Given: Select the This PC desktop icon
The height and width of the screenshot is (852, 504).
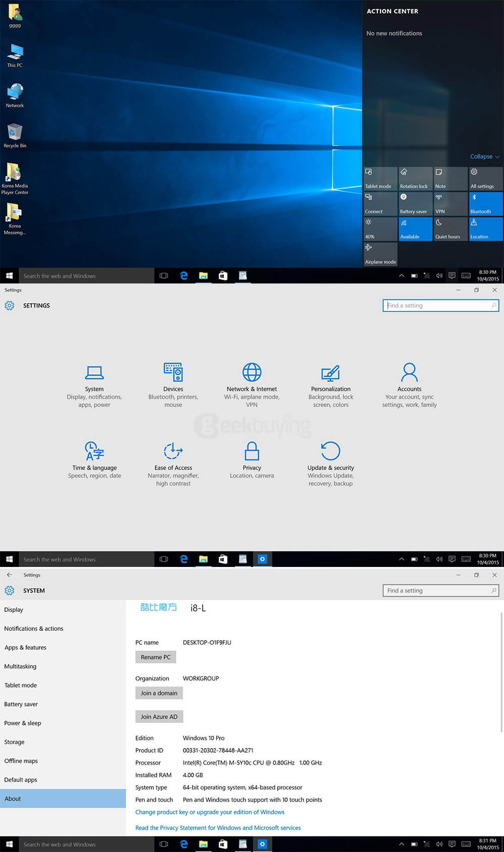Looking at the screenshot, I should (x=15, y=55).
